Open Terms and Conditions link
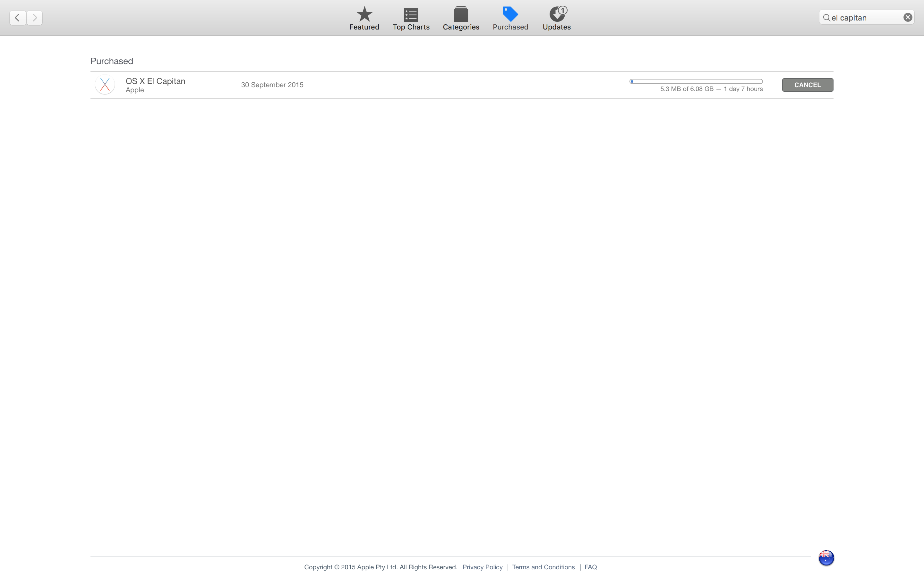The height and width of the screenshot is (577, 924). click(543, 567)
